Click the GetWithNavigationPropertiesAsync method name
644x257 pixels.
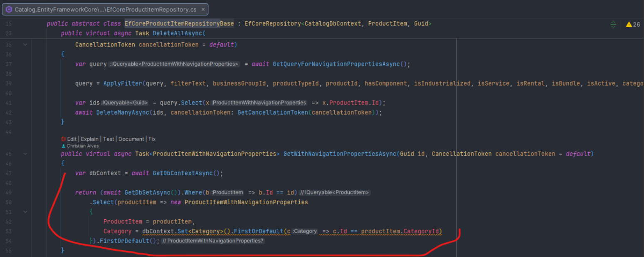(340, 154)
